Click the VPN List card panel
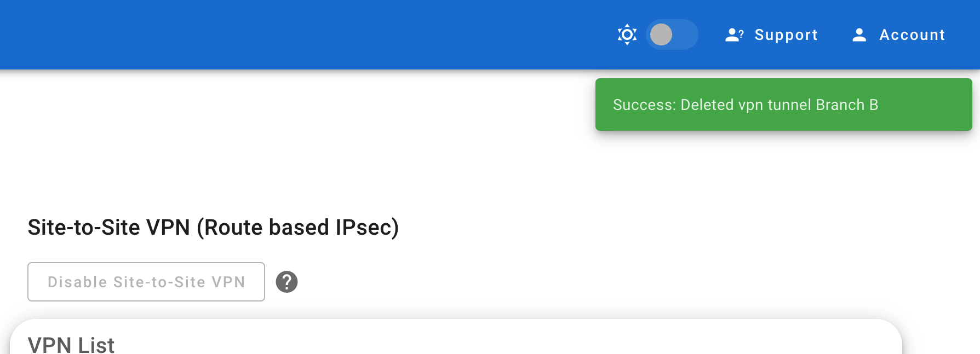The width and height of the screenshot is (980, 354). [456, 336]
